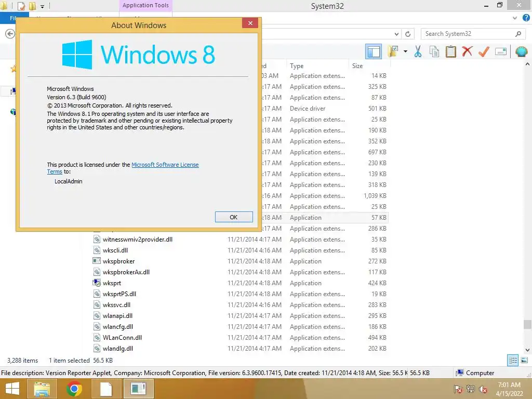The image size is (532, 399).
Task: Click the Paste clipboard icon
Action: (450, 51)
